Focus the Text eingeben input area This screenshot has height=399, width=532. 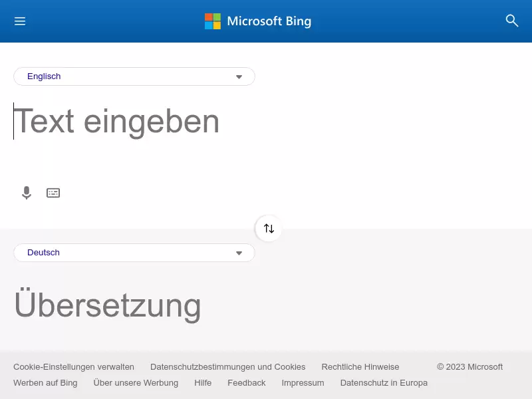tap(134, 136)
